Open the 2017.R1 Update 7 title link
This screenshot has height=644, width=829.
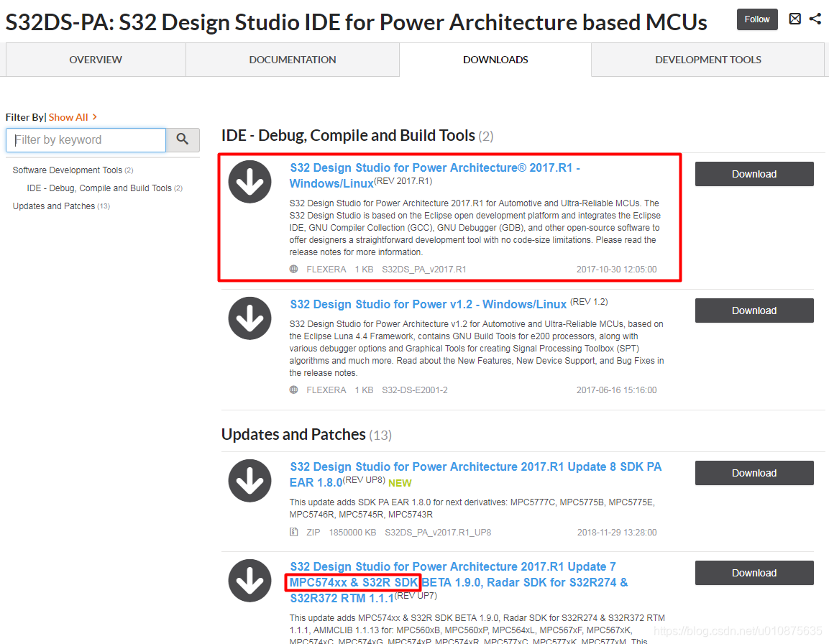[459, 582]
